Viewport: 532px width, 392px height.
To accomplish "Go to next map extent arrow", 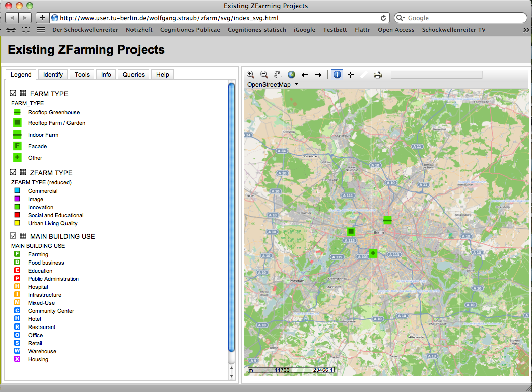I will (x=318, y=75).
